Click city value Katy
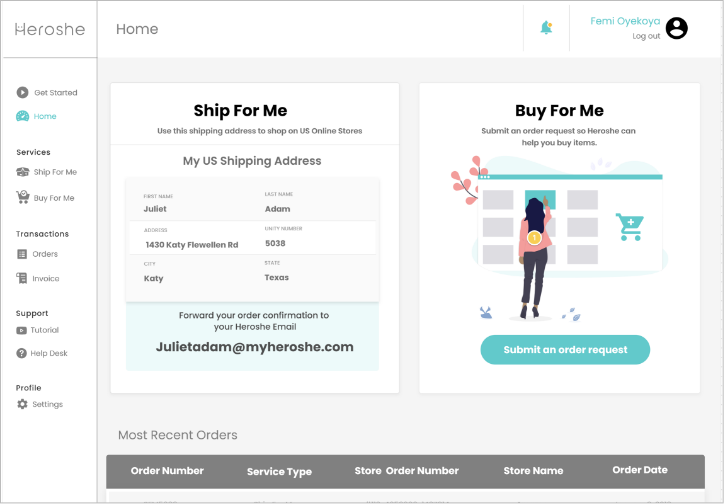Screen dimensions: 724x504 153,278
